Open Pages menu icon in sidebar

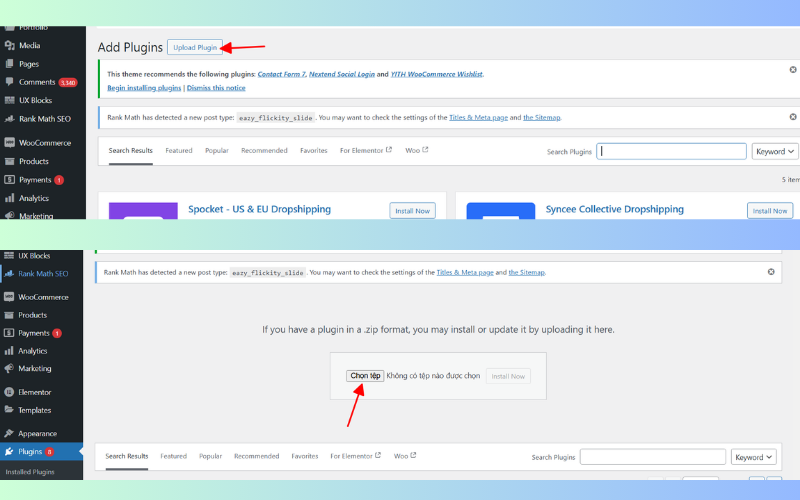[9, 64]
